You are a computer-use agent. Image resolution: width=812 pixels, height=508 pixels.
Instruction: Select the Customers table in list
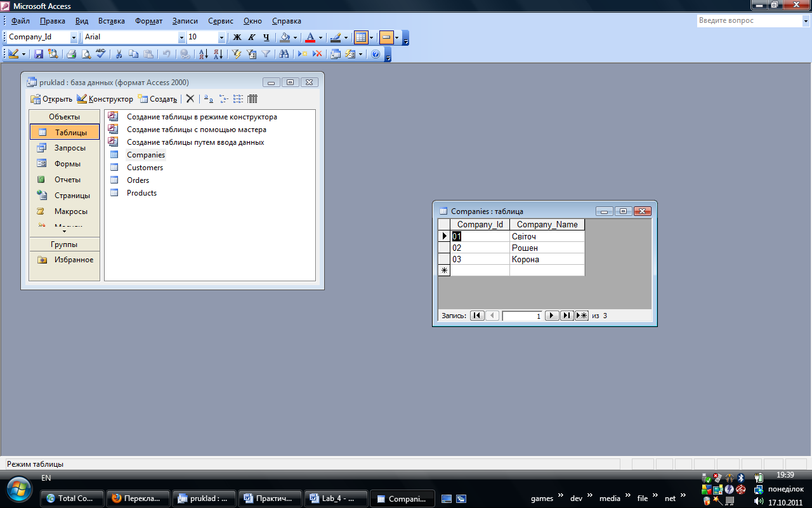click(145, 168)
